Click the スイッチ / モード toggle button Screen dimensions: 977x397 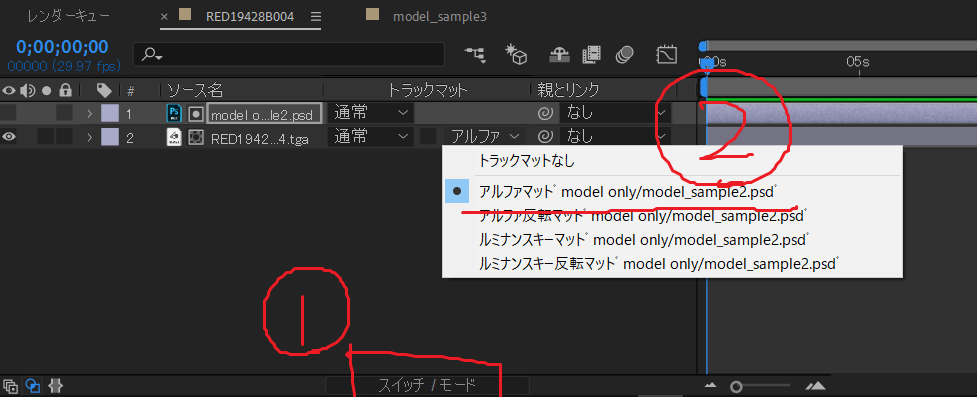pyautogui.click(x=427, y=385)
